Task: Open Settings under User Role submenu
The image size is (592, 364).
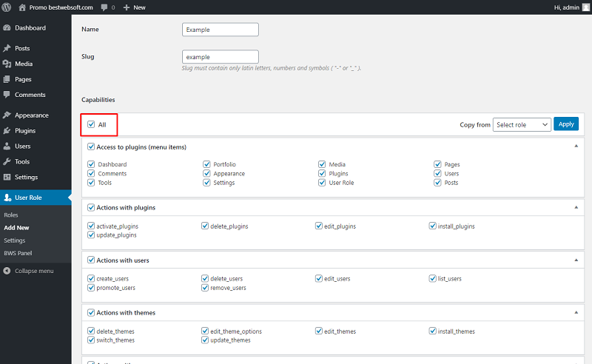Action: point(14,240)
